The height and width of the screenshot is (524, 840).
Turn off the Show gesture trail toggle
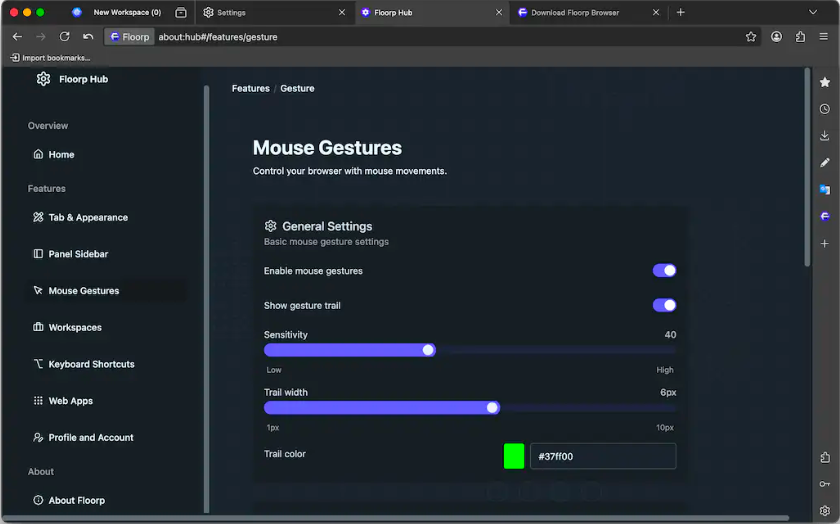click(x=664, y=305)
